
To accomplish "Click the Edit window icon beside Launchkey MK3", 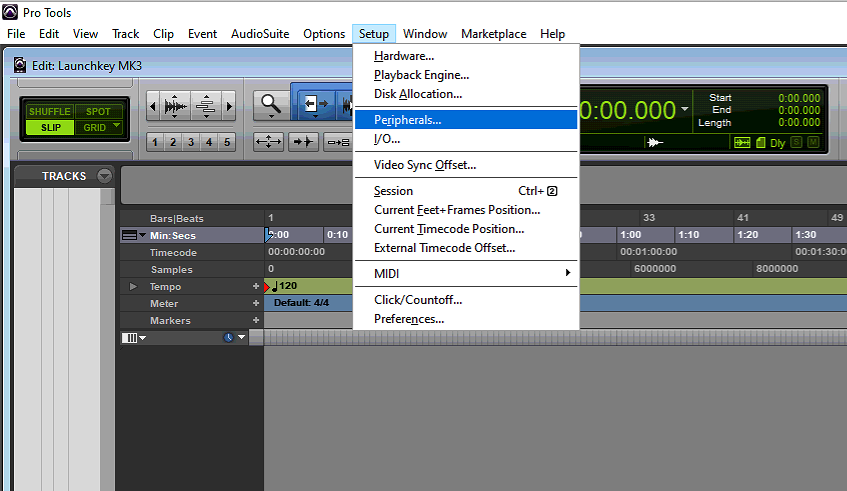I will tap(20, 65).
